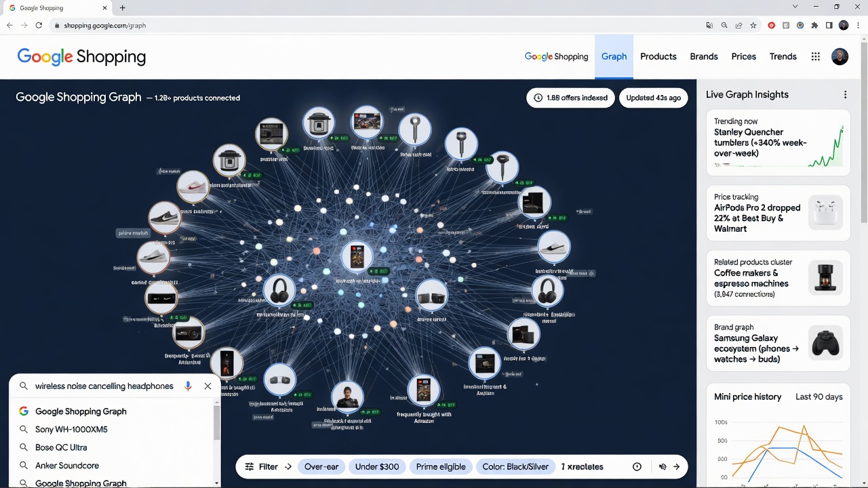Mute sound via speaker icon in filter bar
868x488 pixels.
tap(663, 466)
